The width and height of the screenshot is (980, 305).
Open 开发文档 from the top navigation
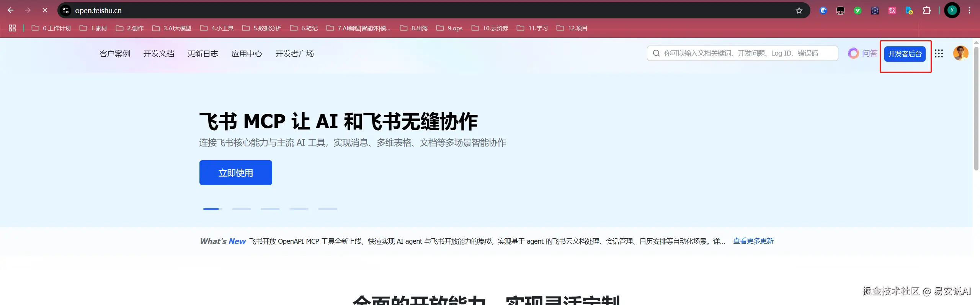tap(159, 54)
